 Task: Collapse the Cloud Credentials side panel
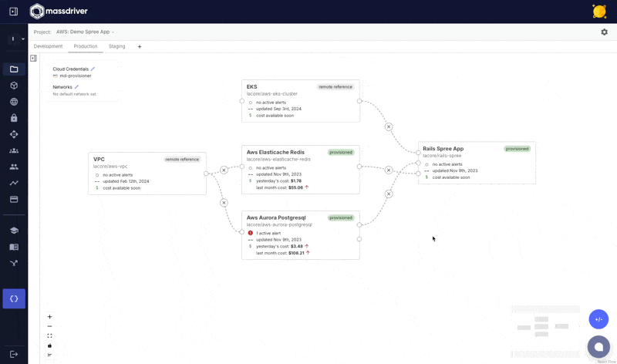point(33,58)
